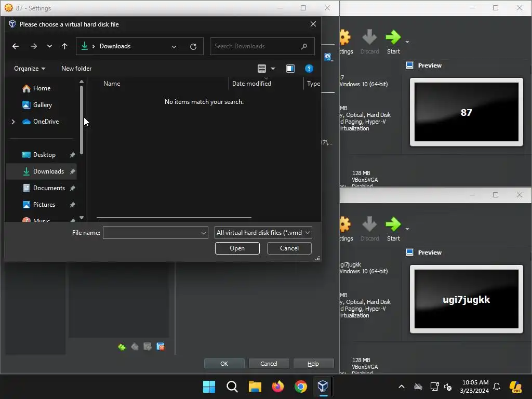Open Settings in lower VirtualBox window
532x399 pixels.
point(346,229)
